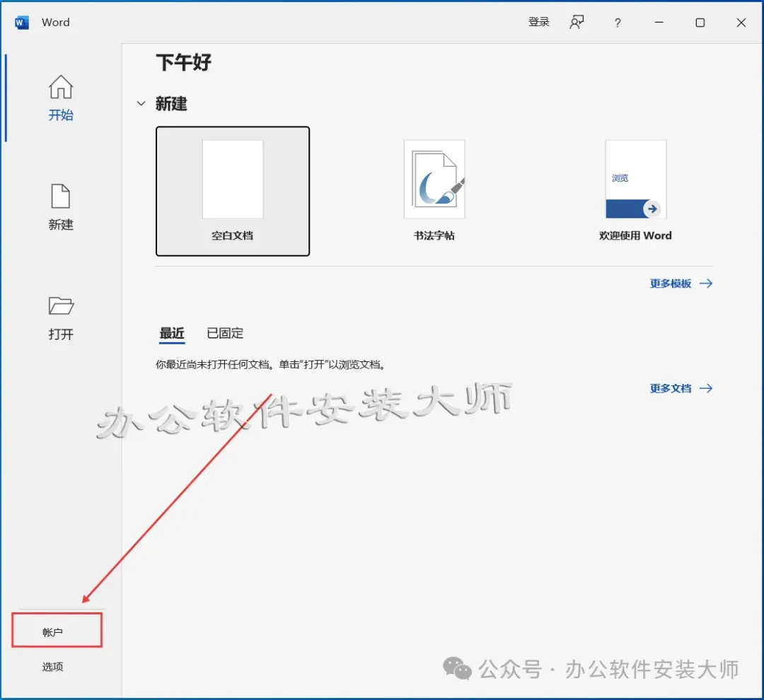Switch to the 已固定 tab

click(x=225, y=333)
